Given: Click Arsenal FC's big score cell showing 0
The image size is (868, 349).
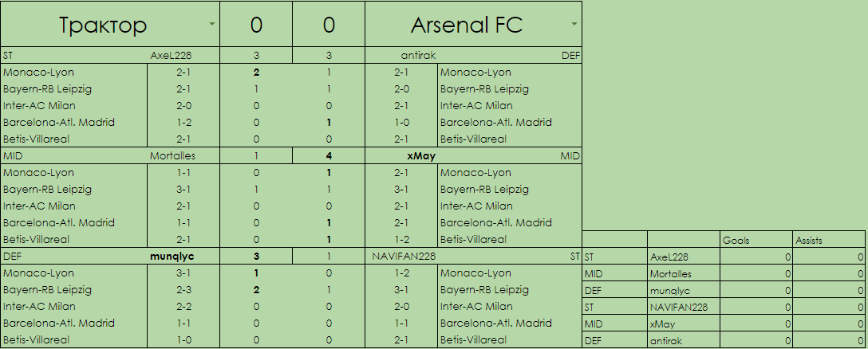Looking at the screenshot, I should click(329, 25).
